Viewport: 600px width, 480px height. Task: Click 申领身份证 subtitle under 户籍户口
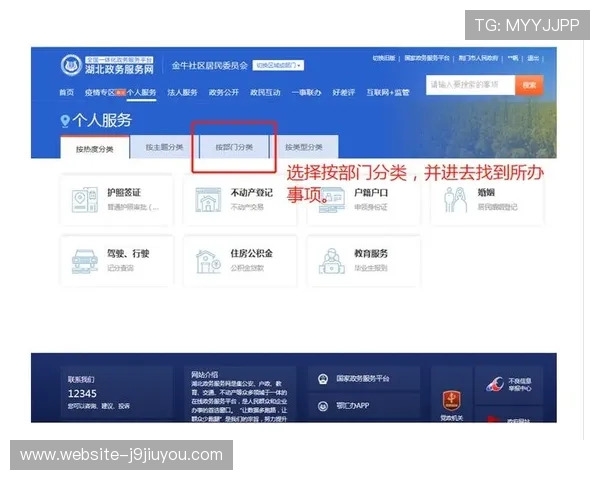(x=371, y=207)
